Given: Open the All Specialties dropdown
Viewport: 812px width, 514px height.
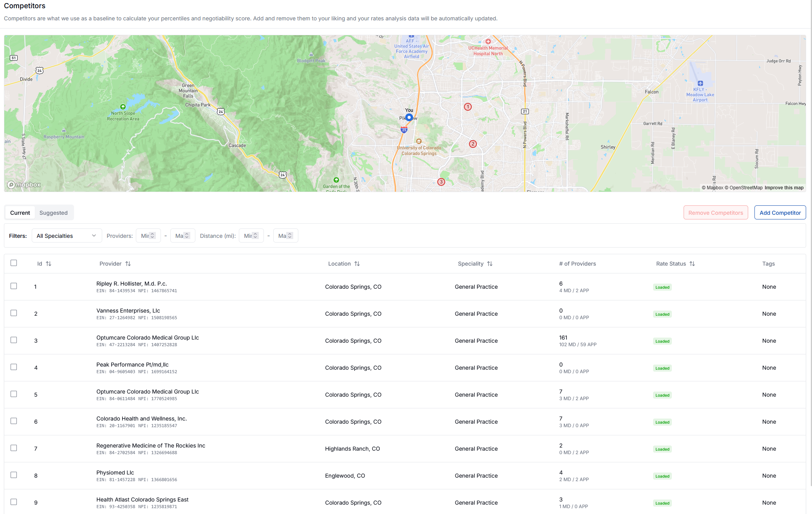Looking at the screenshot, I should point(67,235).
